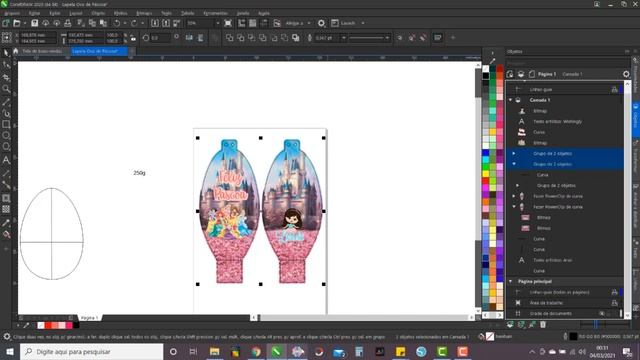Select the Eyedropper tool
This screenshot has height=360, width=640.
(x=6, y=223)
